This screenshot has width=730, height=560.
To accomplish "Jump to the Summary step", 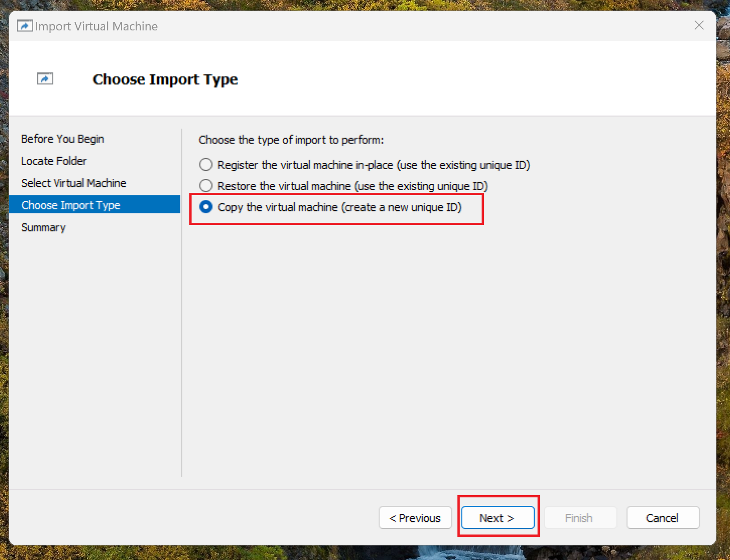I will (43, 227).
